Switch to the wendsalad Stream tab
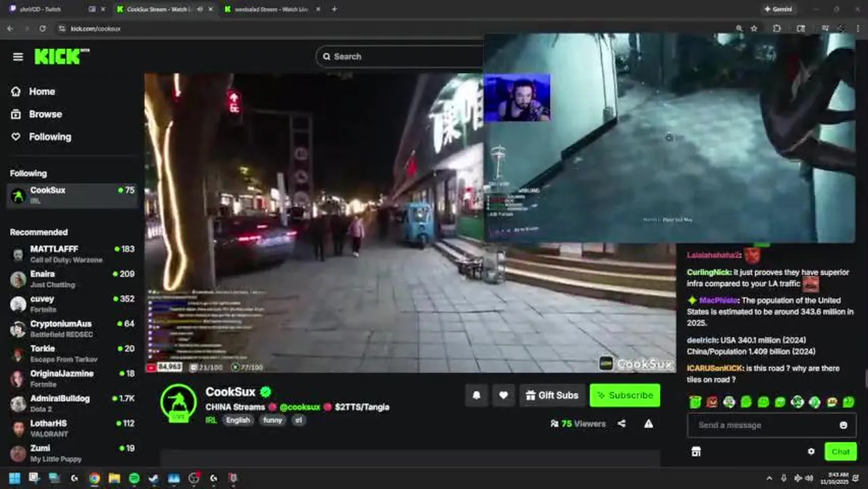 point(272,10)
